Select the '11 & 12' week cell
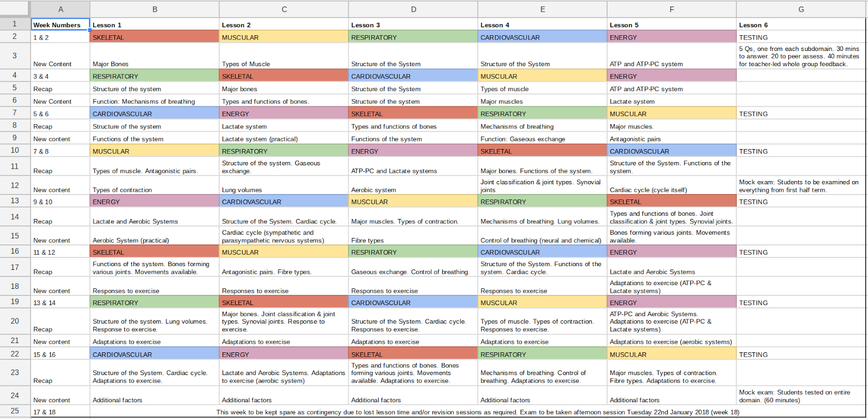Screen dimensions: 868x419 [x=60, y=252]
